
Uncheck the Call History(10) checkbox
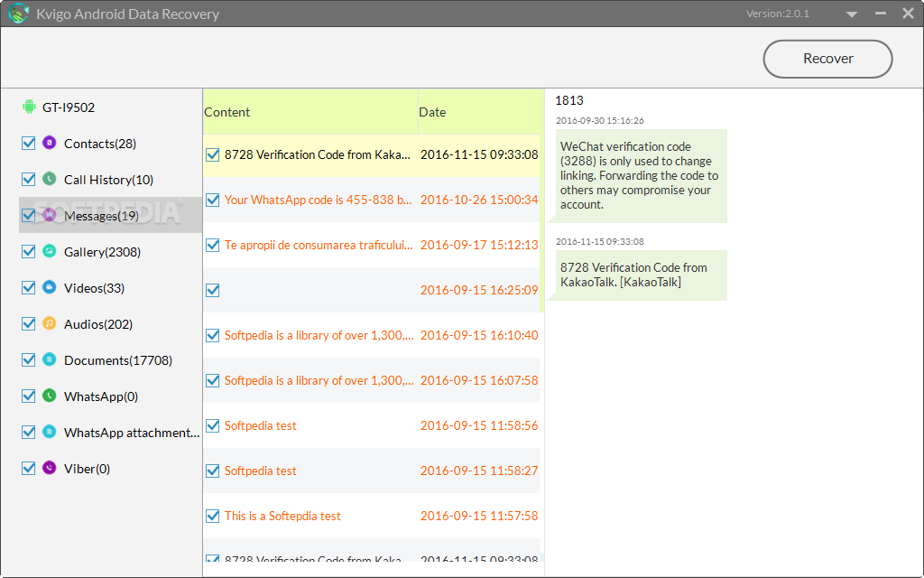coord(28,179)
